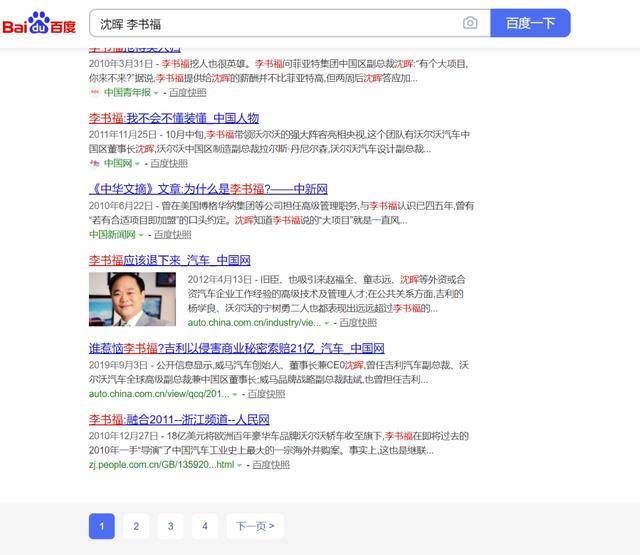Expand dropdown arrow next to 中国青年报
The image size is (640, 555).
[x=156, y=93]
